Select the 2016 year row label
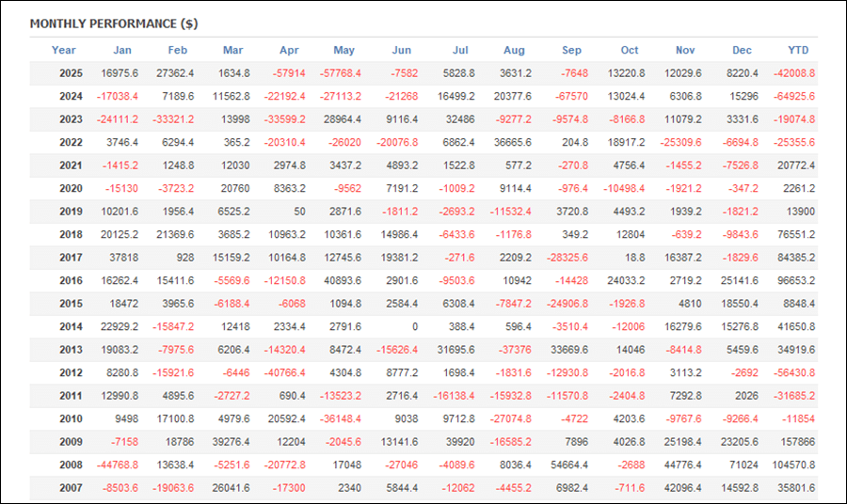 point(71,280)
